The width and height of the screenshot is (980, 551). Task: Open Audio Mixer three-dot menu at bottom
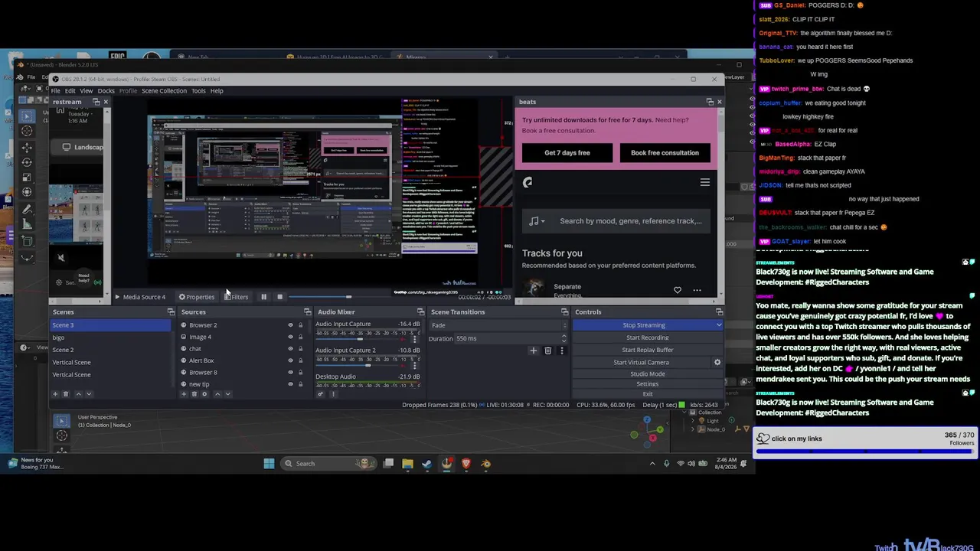332,394
